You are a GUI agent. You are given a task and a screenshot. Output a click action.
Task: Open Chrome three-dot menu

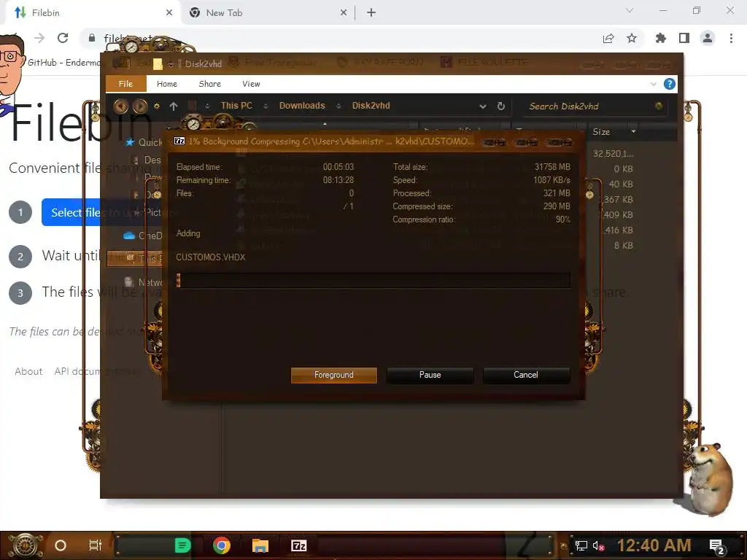[731, 38]
